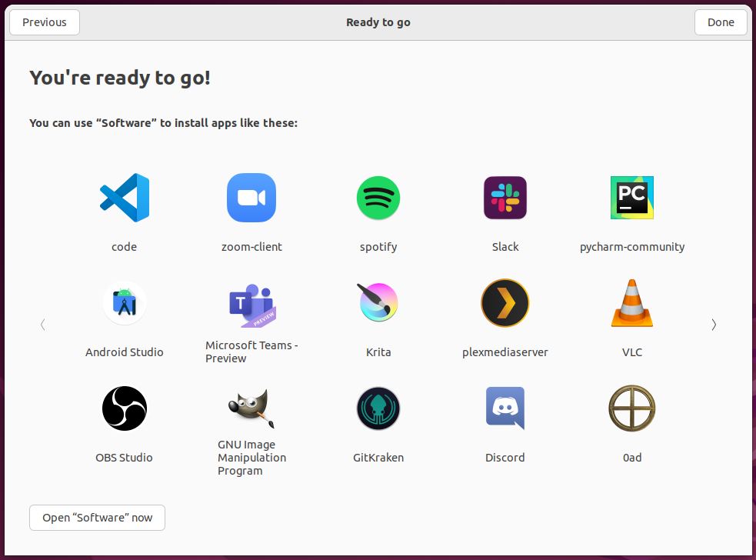Open the 0ad game icon
The height and width of the screenshot is (560, 756).
(632, 408)
